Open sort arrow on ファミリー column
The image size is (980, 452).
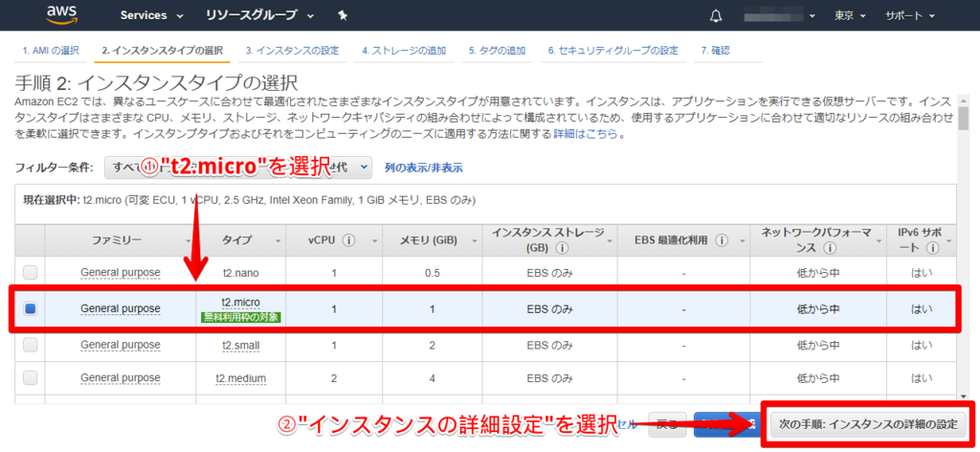pos(189,241)
